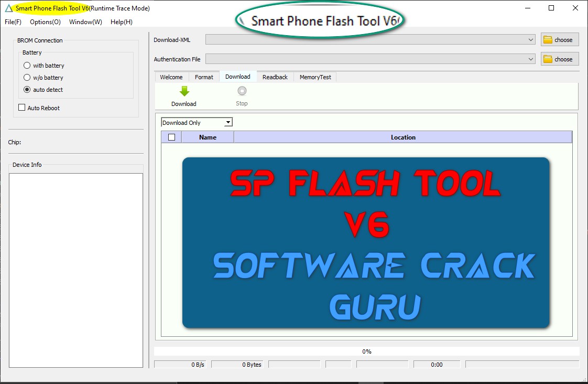
Task: Select auto detect battery mode
Action: pyautogui.click(x=27, y=90)
